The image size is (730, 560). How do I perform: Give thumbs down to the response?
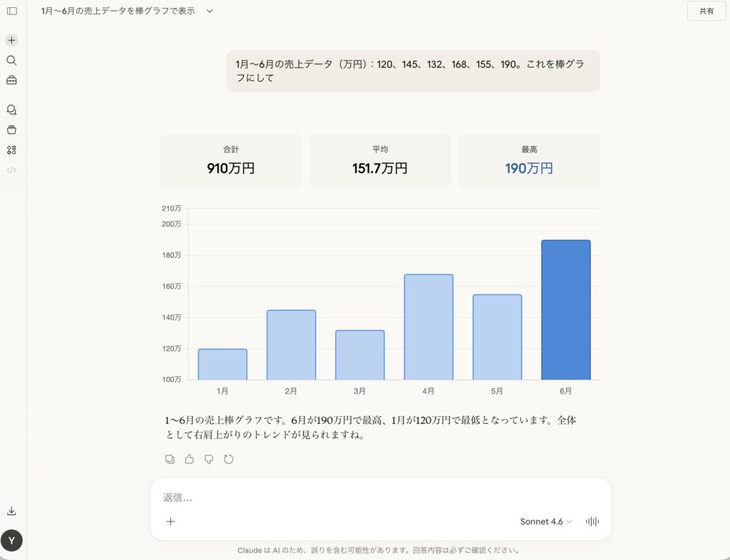point(209,459)
